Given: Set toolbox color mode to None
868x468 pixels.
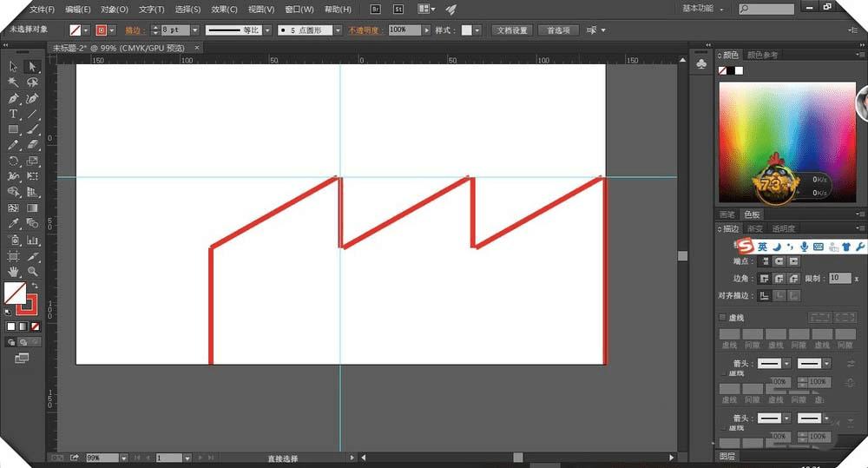Looking at the screenshot, I should pyautogui.click(x=36, y=326).
